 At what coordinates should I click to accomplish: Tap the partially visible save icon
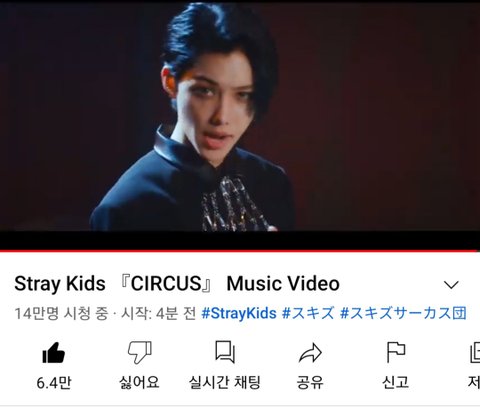coord(475,353)
